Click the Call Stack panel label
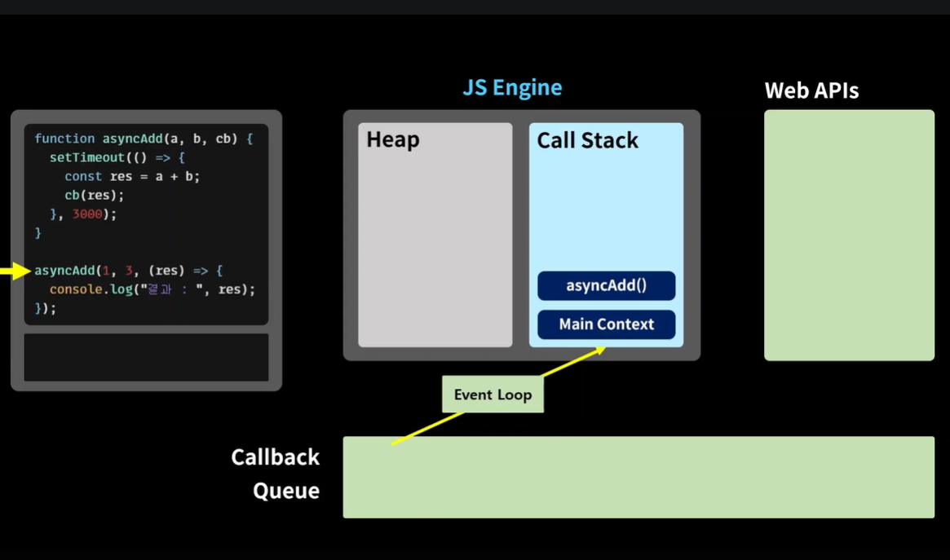The height and width of the screenshot is (560, 950). point(587,140)
